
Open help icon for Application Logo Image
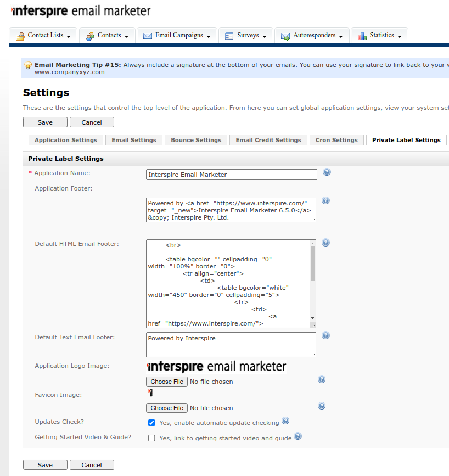(x=322, y=379)
